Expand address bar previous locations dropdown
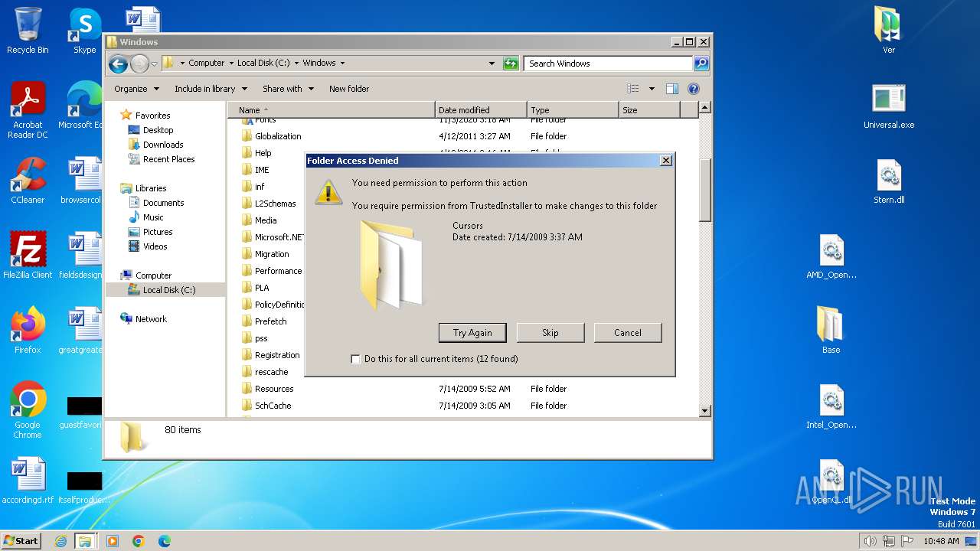The image size is (980, 551). pyautogui.click(x=492, y=64)
